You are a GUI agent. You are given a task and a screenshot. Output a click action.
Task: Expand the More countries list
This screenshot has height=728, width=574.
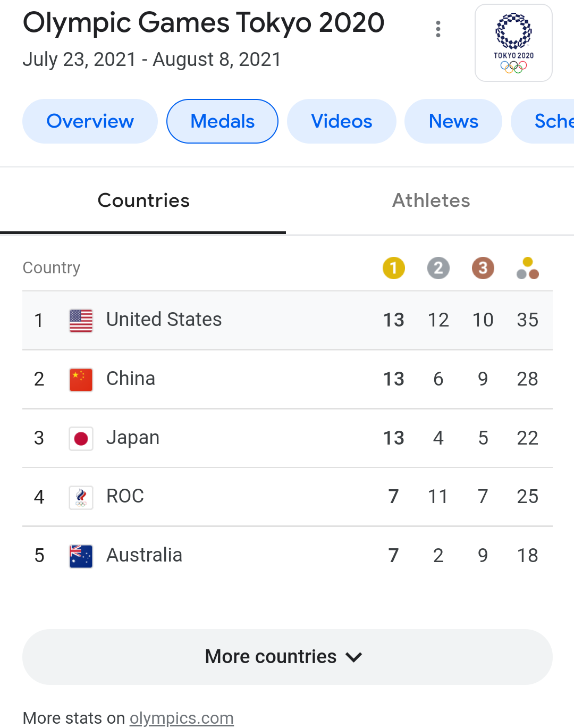tap(287, 657)
